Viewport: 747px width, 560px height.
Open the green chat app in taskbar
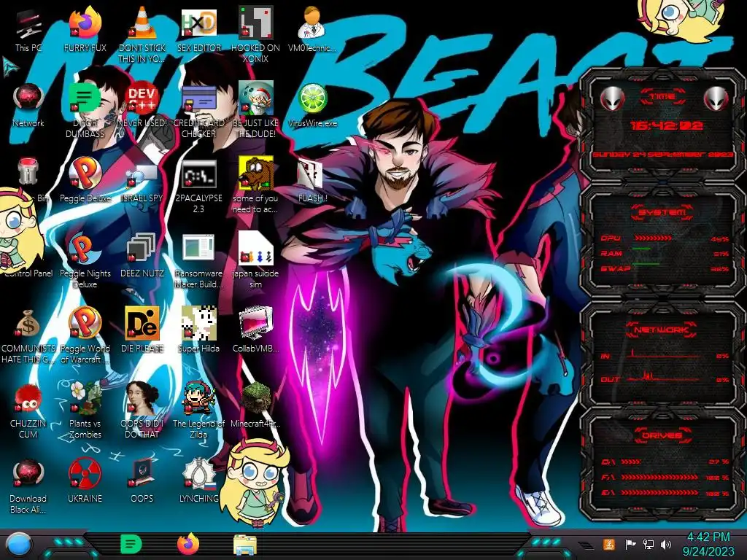[x=131, y=544]
